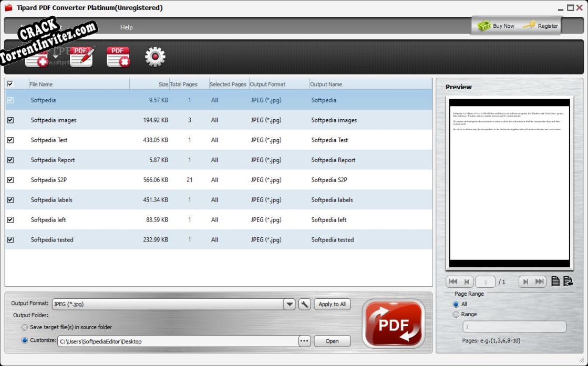Click the document icon beside preview navigation

coord(556,281)
